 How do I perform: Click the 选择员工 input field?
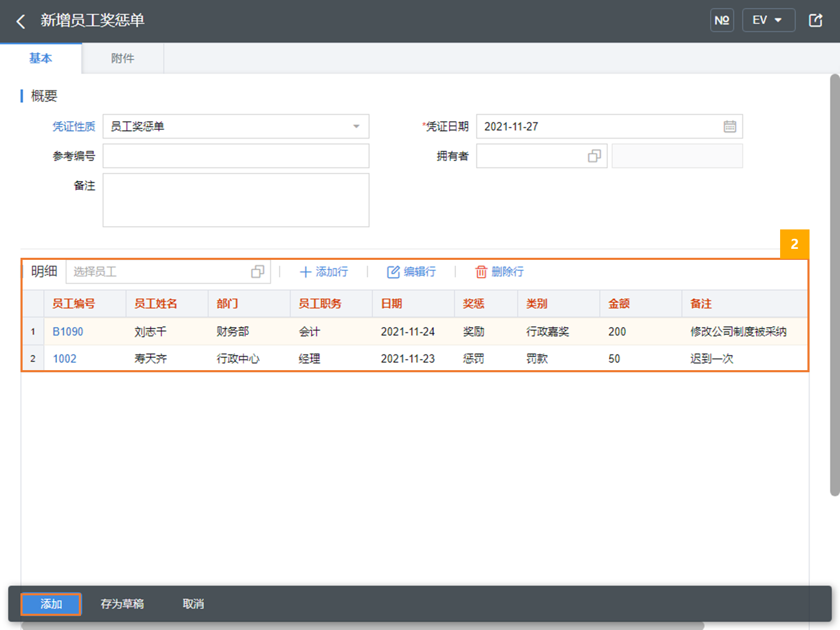coord(168,271)
